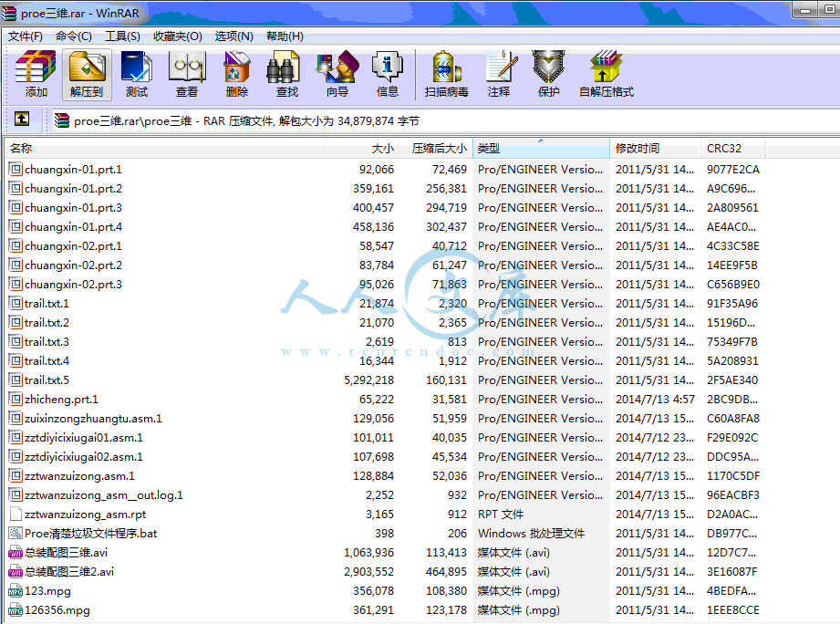Click the 保护 (Protect) shield icon
840x624 pixels.
(548, 75)
